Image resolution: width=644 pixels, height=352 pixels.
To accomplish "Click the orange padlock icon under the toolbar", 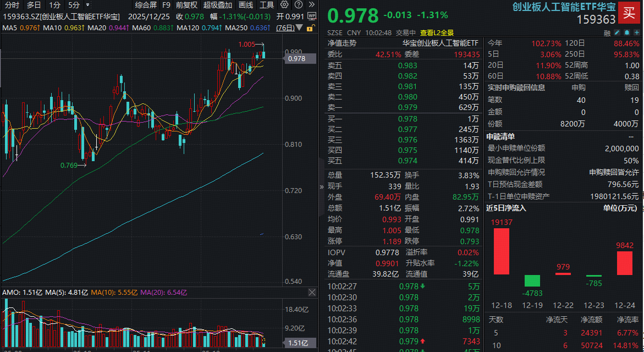I will 310,28.
